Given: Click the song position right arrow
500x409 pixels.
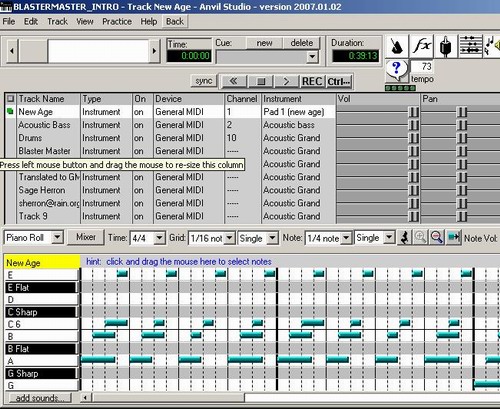Looking at the screenshot, I should pyautogui.click(x=154, y=51).
